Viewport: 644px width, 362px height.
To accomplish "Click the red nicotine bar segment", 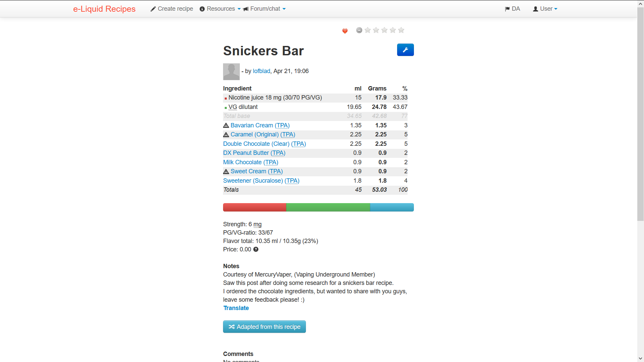I will point(255,207).
